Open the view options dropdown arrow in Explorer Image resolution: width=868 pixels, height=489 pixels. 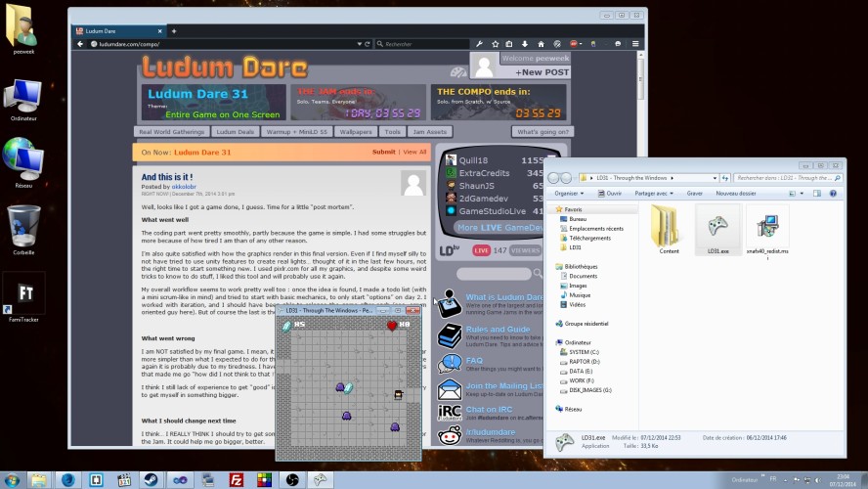[802, 194]
